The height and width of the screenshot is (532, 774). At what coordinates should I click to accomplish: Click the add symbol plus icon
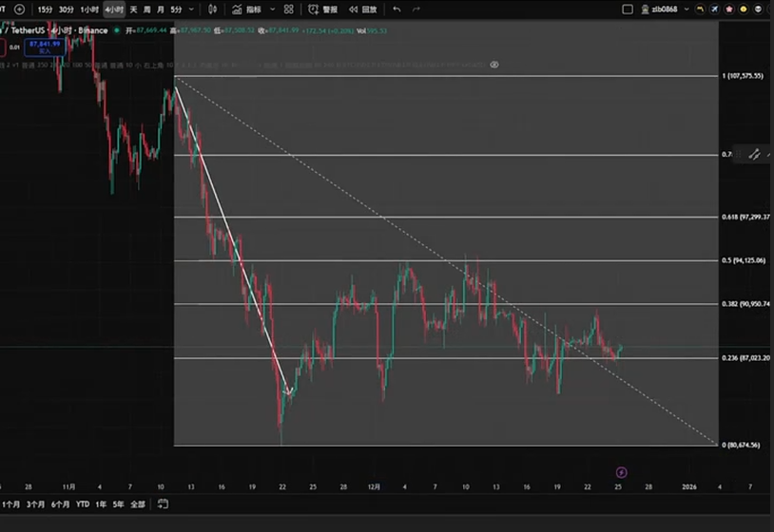pyautogui.click(x=19, y=9)
